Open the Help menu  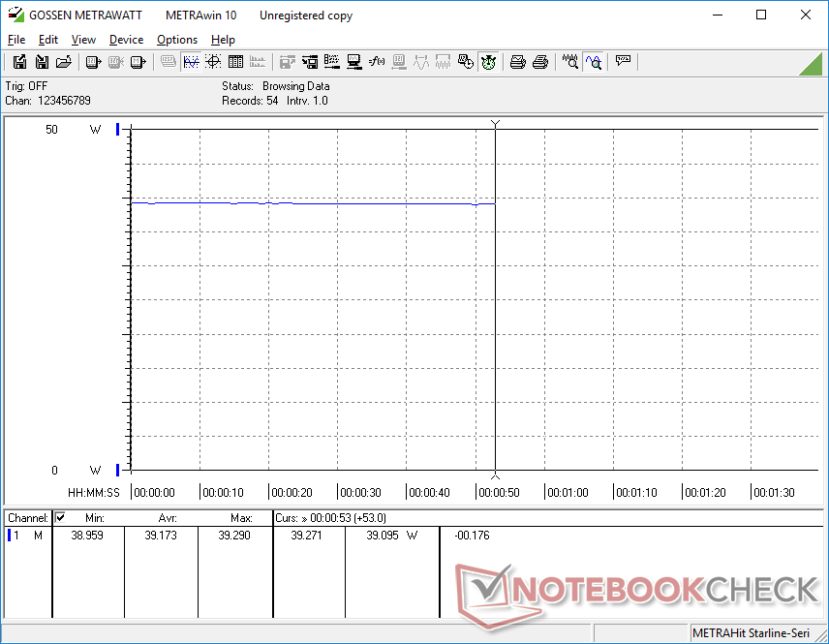point(223,40)
